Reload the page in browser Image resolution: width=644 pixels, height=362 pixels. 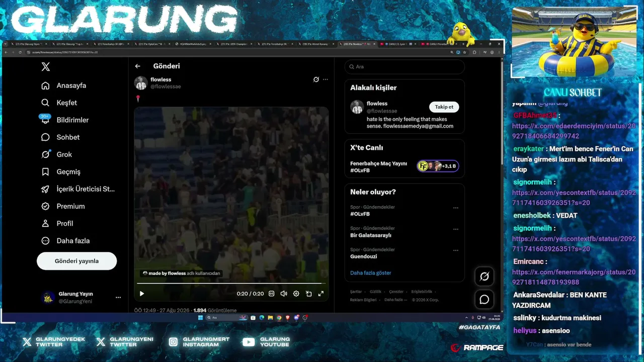pos(20,52)
